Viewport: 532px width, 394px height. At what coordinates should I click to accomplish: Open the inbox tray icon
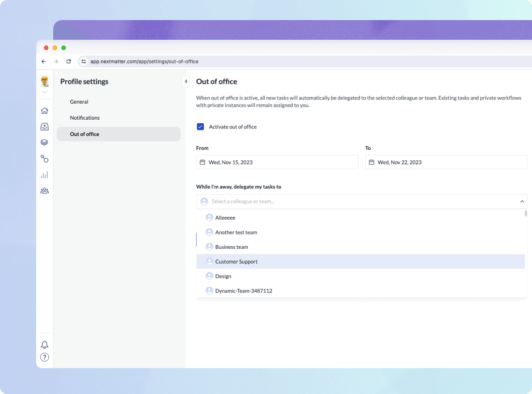pos(44,126)
